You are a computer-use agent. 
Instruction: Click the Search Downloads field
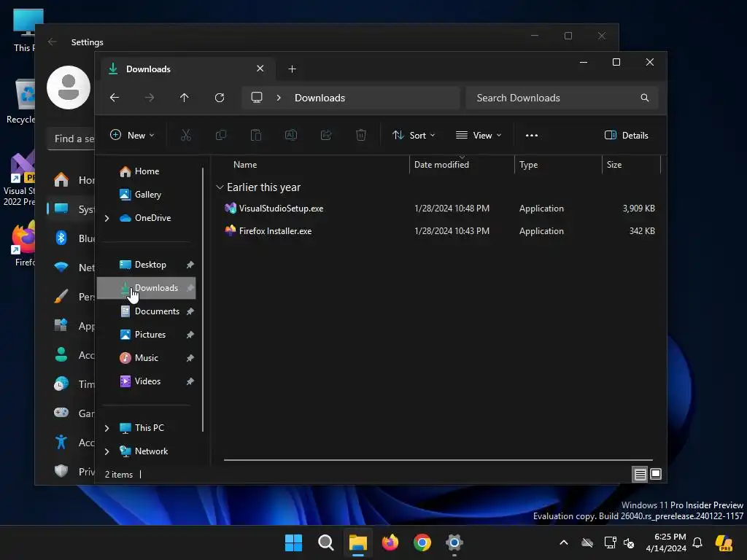[562, 98]
